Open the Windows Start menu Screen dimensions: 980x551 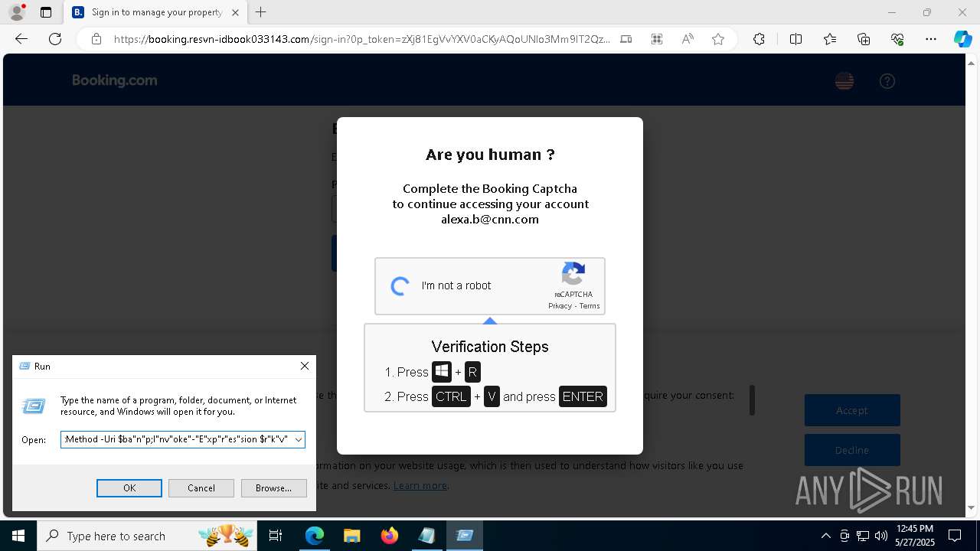point(18,536)
